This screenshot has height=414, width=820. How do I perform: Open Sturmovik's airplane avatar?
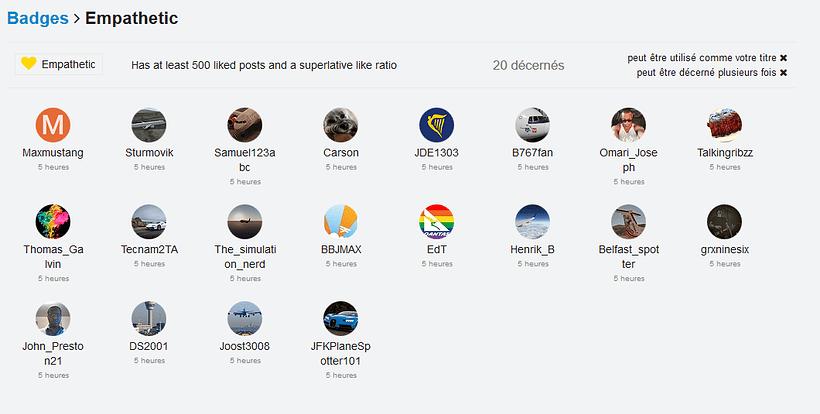[149, 125]
